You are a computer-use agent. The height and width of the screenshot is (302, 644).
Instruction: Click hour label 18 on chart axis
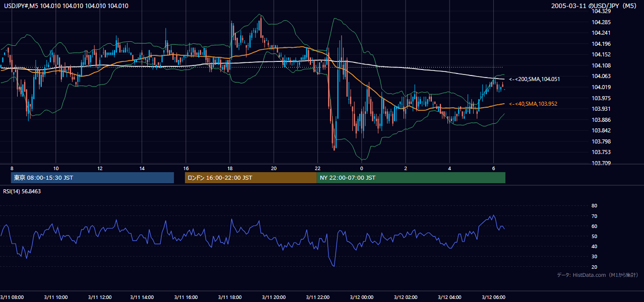[230, 168]
